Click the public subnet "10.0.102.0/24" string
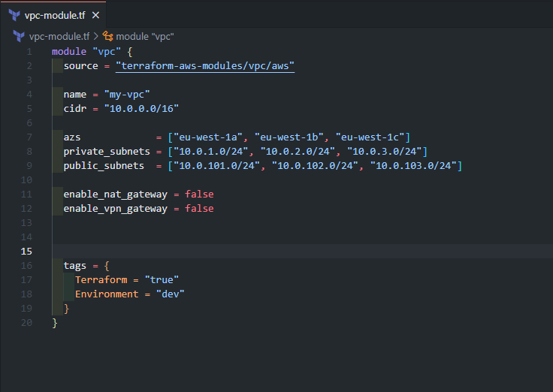Viewport: 553px width, 392px height. (x=315, y=166)
